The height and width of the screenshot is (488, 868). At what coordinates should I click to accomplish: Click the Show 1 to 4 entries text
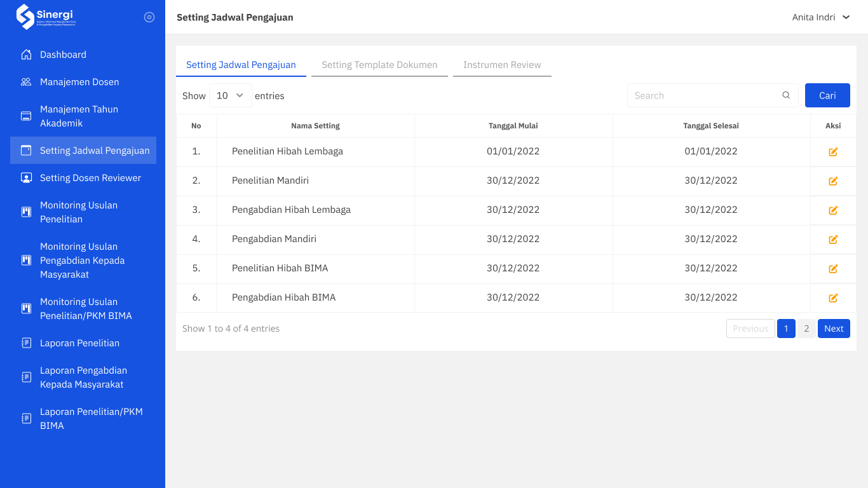click(x=231, y=329)
